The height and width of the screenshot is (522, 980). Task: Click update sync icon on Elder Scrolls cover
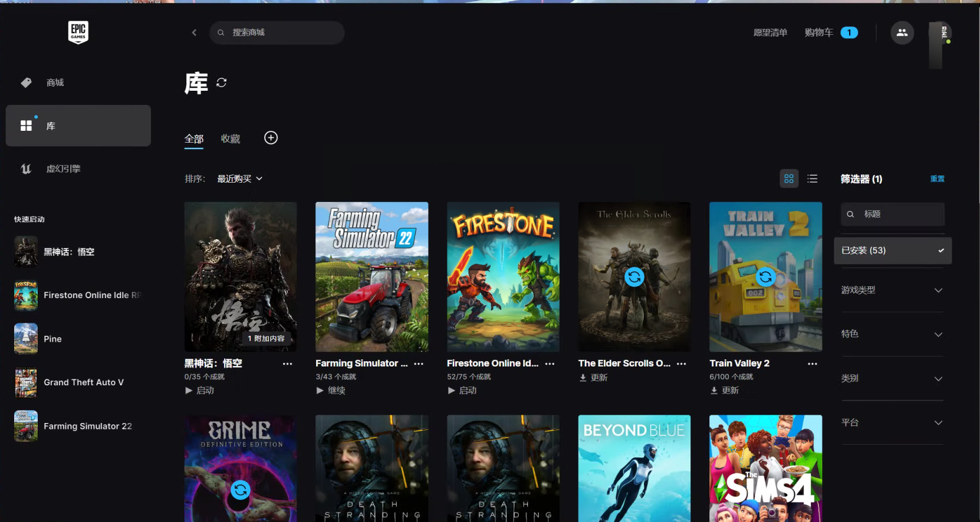point(634,277)
